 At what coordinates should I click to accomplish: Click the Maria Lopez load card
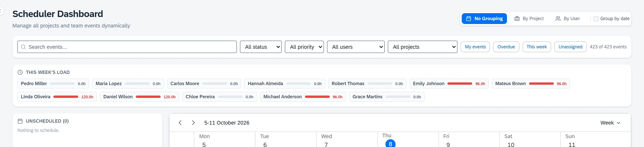(x=128, y=84)
